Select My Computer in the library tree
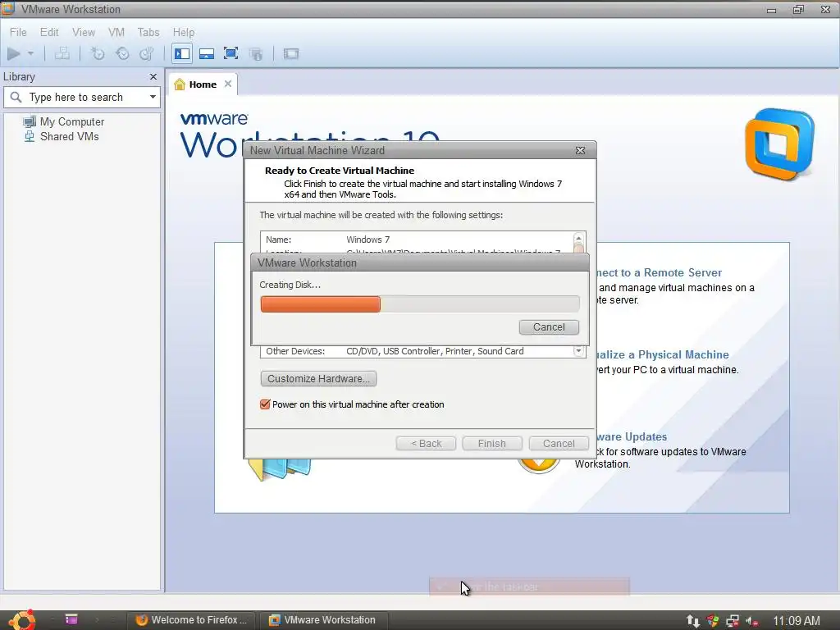This screenshot has width=840, height=630. [64, 121]
